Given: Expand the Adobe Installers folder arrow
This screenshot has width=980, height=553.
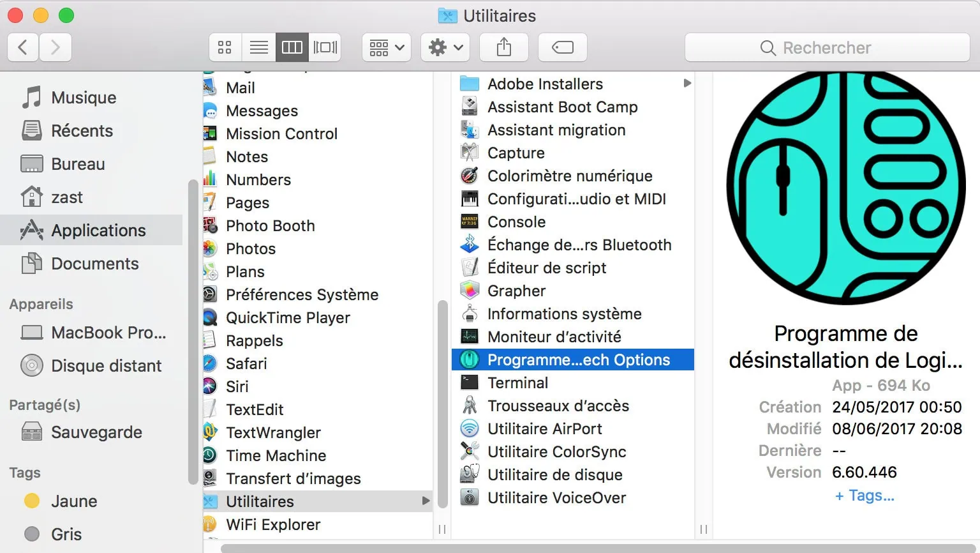Looking at the screenshot, I should coord(687,84).
